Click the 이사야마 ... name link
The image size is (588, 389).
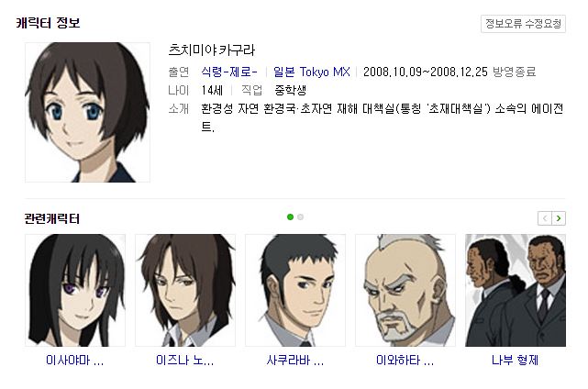74,361
